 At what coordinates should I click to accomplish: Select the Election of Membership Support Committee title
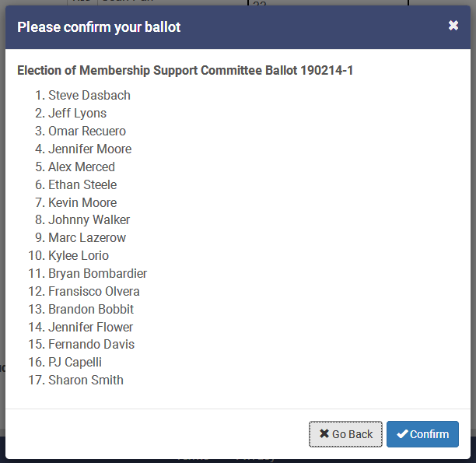(x=185, y=71)
